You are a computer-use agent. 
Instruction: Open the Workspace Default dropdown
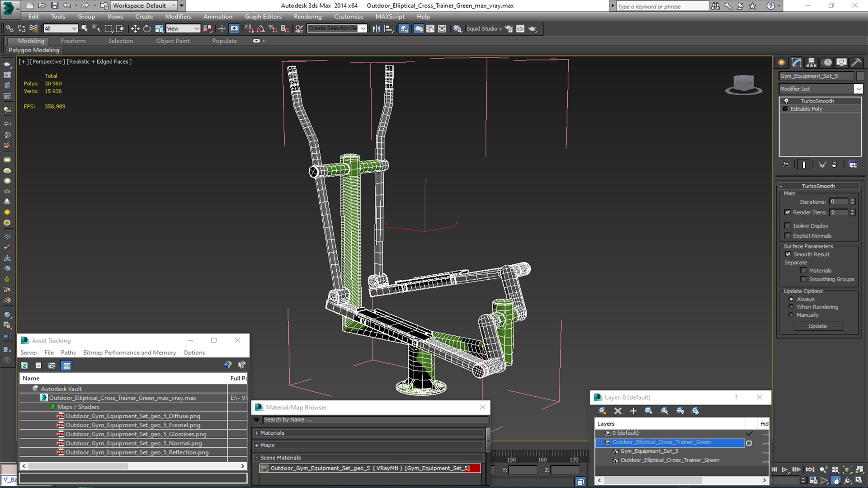pos(144,5)
